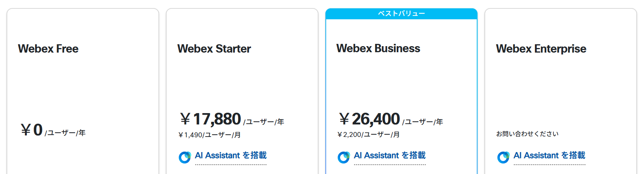Click the ¥17,880 annual price
The height and width of the screenshot is (174, 644).
(x=211, y=119)
